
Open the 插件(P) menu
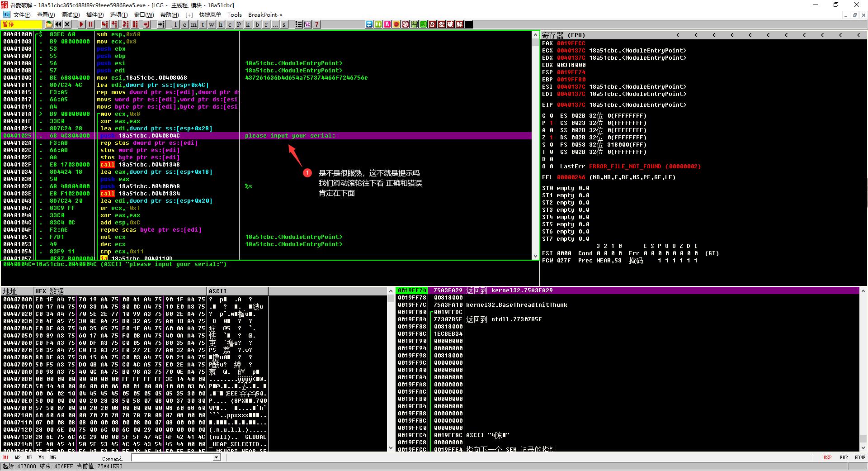[x=95, y=15]
